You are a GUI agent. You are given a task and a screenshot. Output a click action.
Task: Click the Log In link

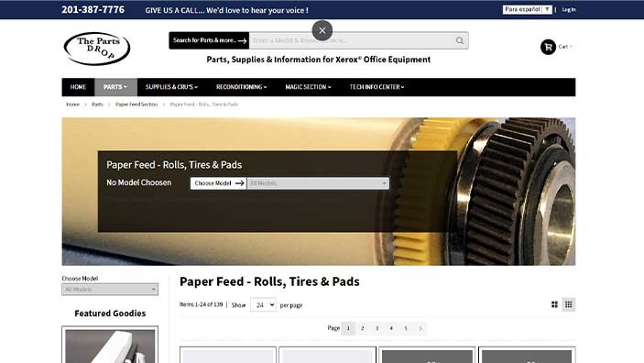click(x=569, y=9)
